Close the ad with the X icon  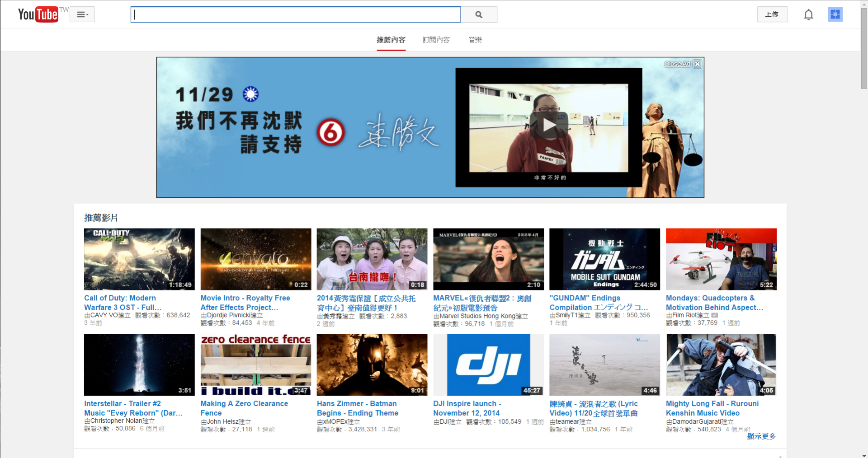click(698, 64)
